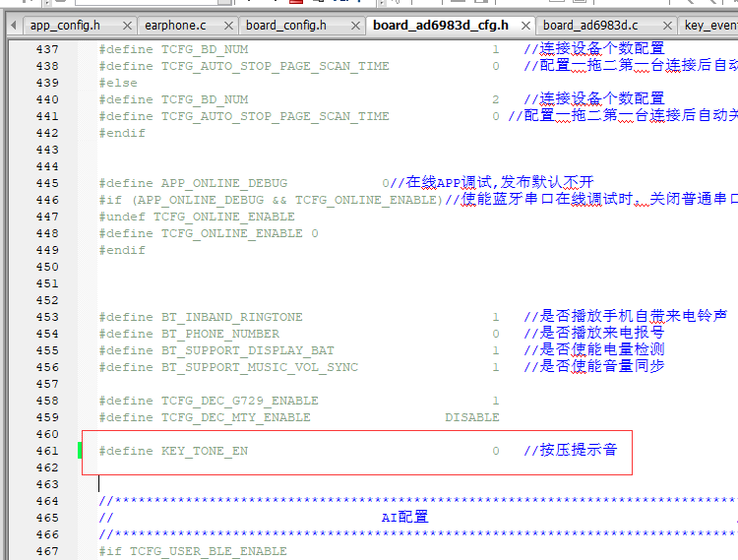
Task: Click the value 0 of KEY_TONE_EN
Action: click(x=496, y=451)
